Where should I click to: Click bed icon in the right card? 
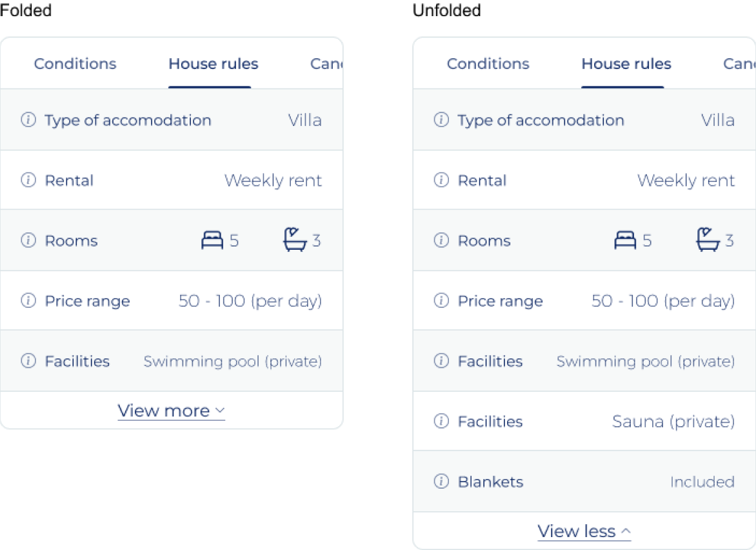pos(625,241)
